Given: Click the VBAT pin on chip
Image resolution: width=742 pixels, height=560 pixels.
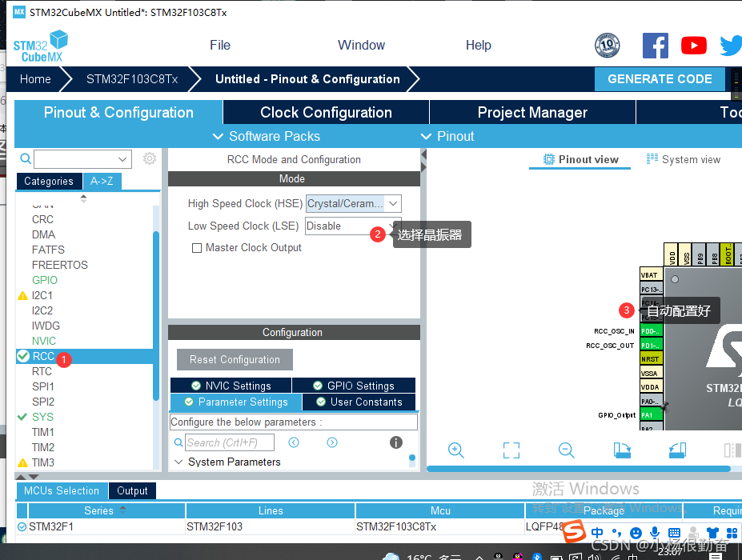Looking at the screenshot, I should pos(651,274).
